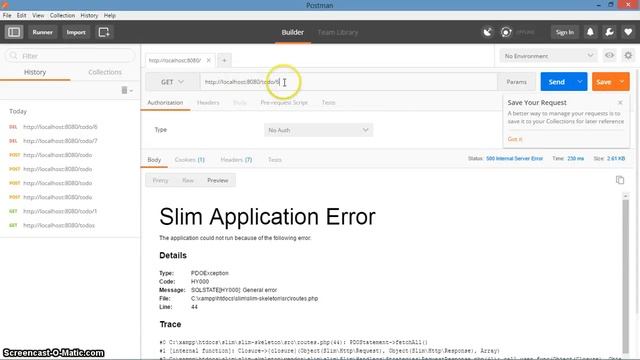The width and height of the screenshot is (640, 360).
Task: Switch to the Builder tab
Action: click(x=293, y=32)
